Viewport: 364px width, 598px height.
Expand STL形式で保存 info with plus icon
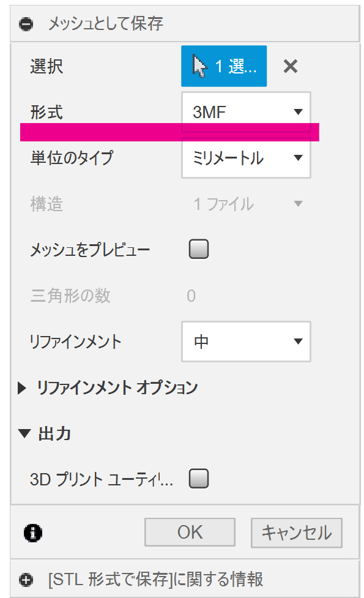coord(26,580)
